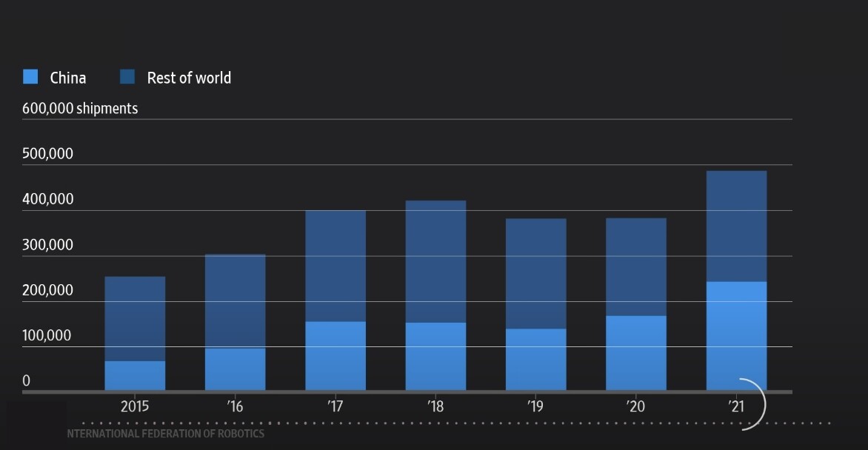Click the China legend color swatch
The width and height of the screenshot is (868, 450).
point(30,76)
